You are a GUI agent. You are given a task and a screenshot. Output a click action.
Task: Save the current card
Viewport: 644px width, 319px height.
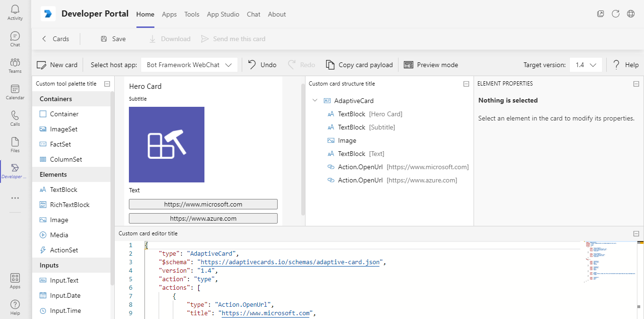coord(112,38)
